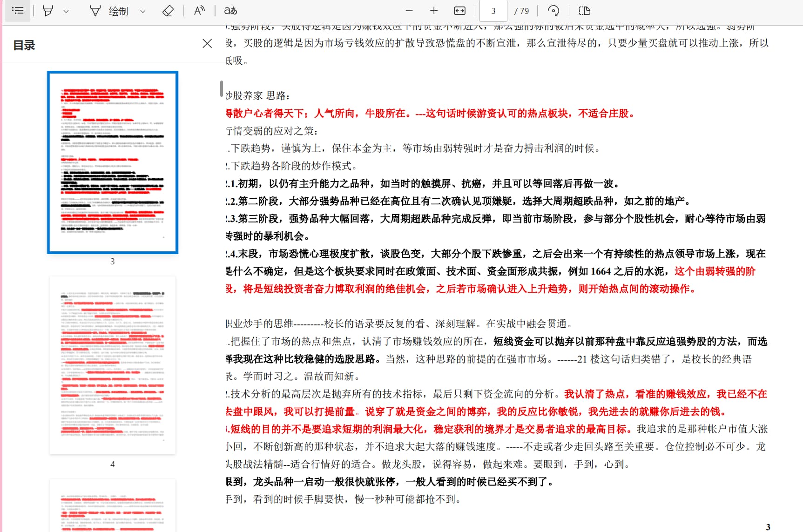
Task: Open the 绘制 draw options dropdown arrow
Action: (142, 11)
